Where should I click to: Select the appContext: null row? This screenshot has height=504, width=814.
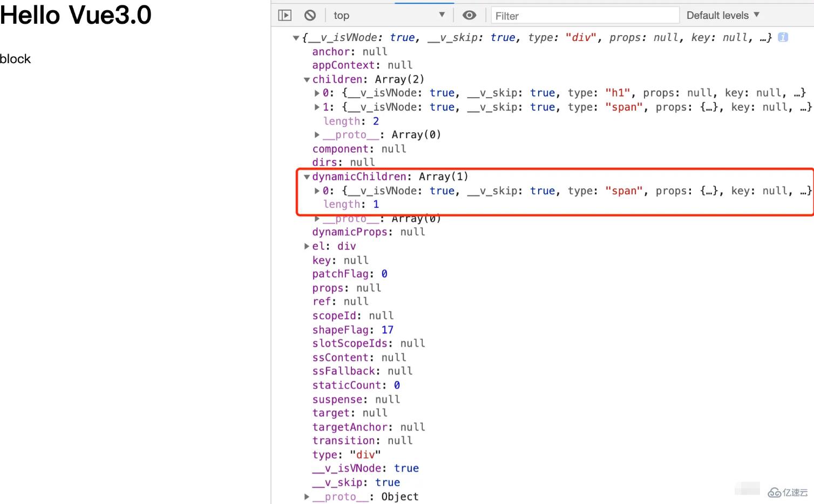tap(362, 65)
